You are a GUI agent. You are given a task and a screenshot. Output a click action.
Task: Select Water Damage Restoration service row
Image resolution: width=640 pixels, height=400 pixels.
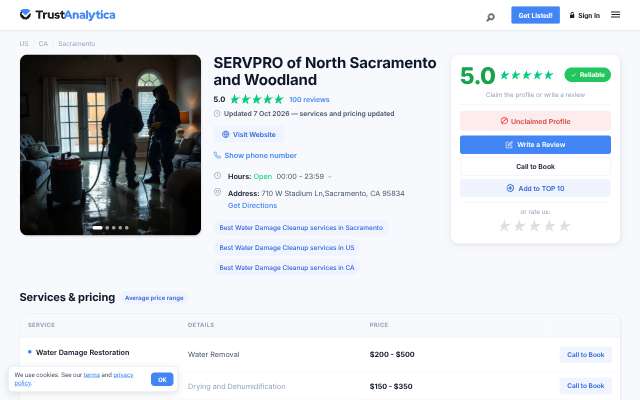(x=82, y=352)
